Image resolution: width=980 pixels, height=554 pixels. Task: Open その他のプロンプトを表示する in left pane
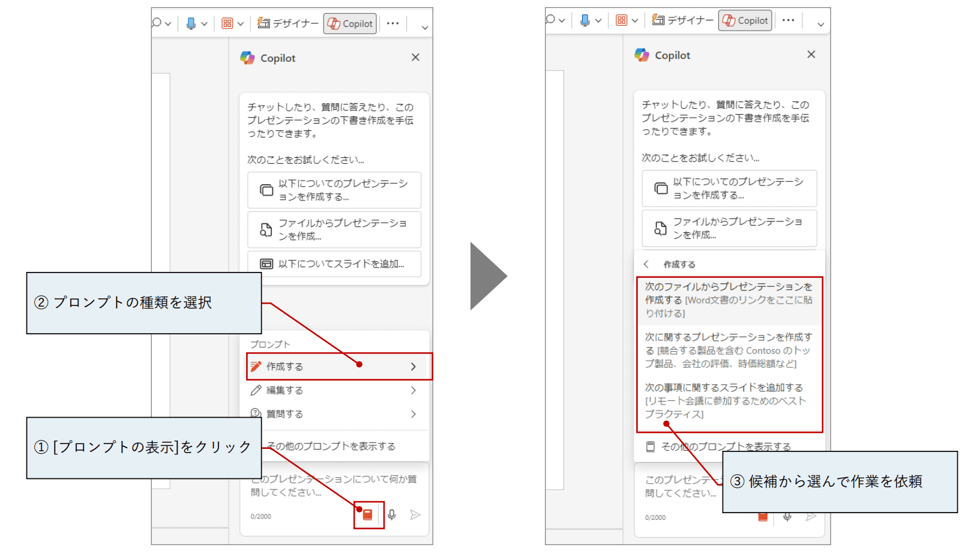point(331,446)
